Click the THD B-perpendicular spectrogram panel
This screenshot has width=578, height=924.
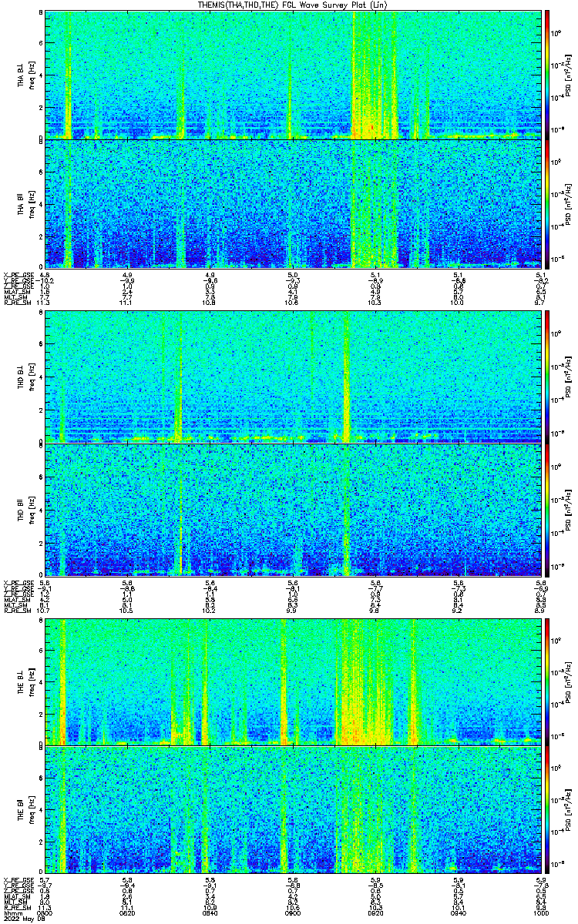coord(293,377)
